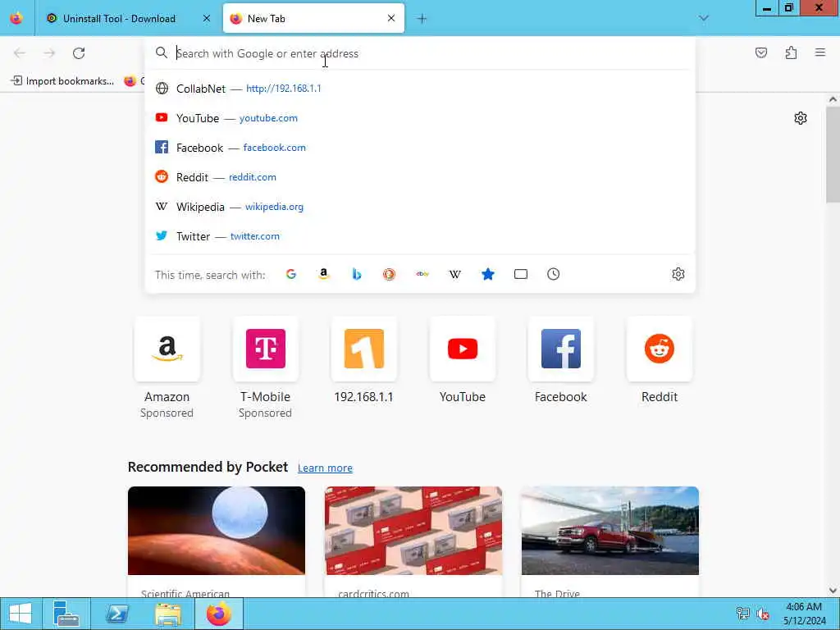Choose Twitter suggestion twitter.com
The height and width of the screenshot is (630, 840).
pos(420,235)
